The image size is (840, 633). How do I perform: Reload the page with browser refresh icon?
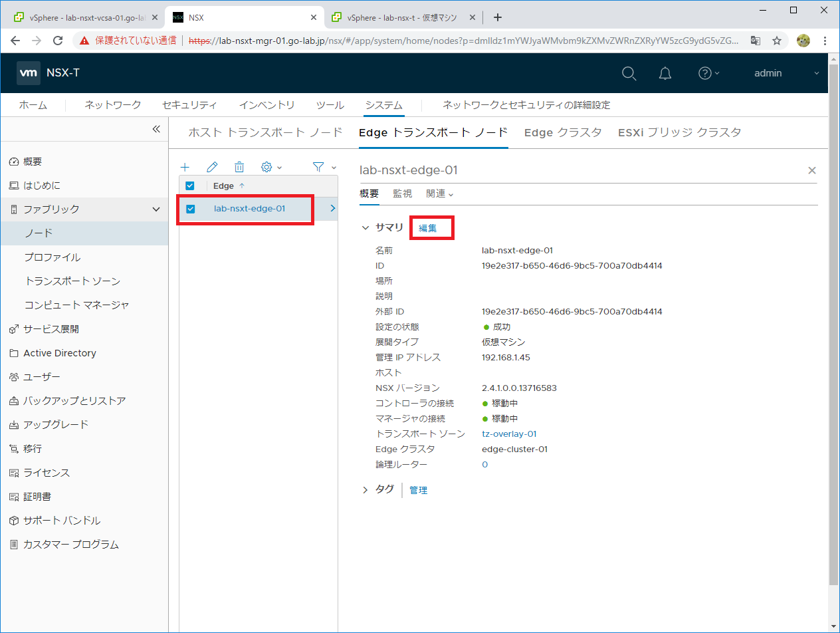coord(58,41)
